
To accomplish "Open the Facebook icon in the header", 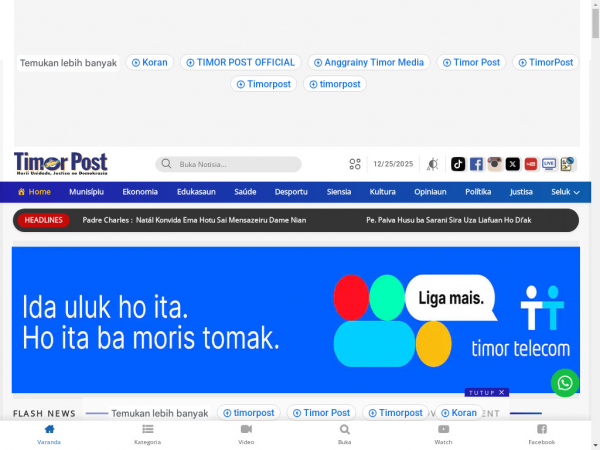I will click(476, 164).
